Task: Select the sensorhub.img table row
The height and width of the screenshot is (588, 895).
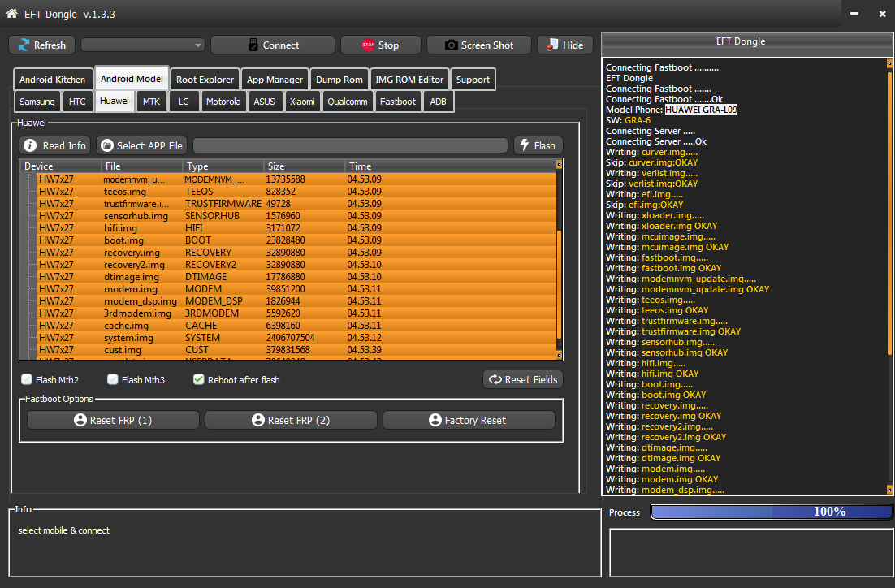Action: point(296,216)
